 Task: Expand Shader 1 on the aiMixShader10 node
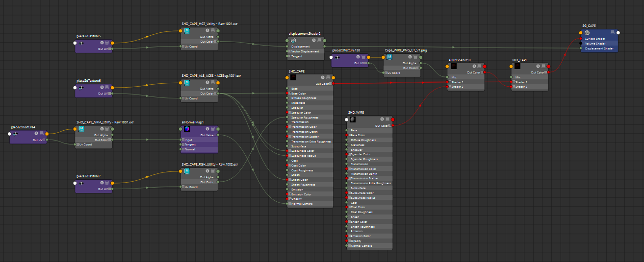449,82
